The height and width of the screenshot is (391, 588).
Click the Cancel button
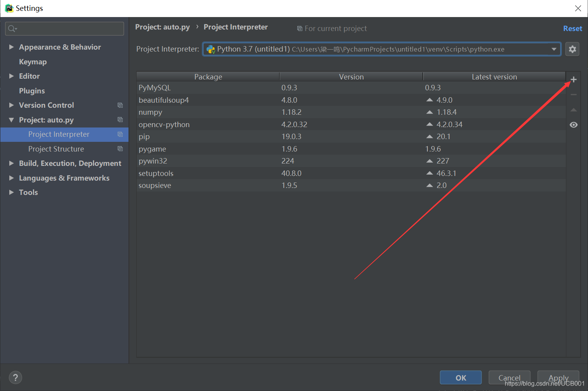coord(509,377)
